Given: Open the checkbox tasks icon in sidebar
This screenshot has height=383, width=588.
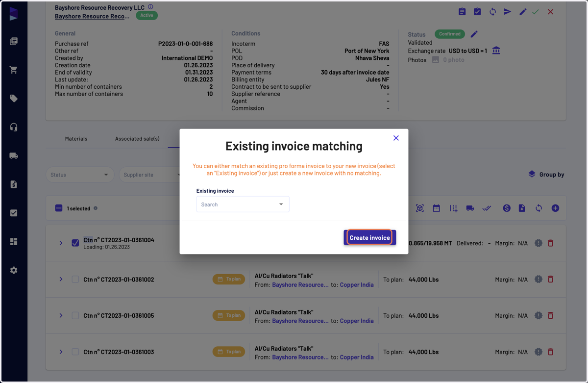Looking at the screenshot, I should pyautogui.click(x=14, y=213).
